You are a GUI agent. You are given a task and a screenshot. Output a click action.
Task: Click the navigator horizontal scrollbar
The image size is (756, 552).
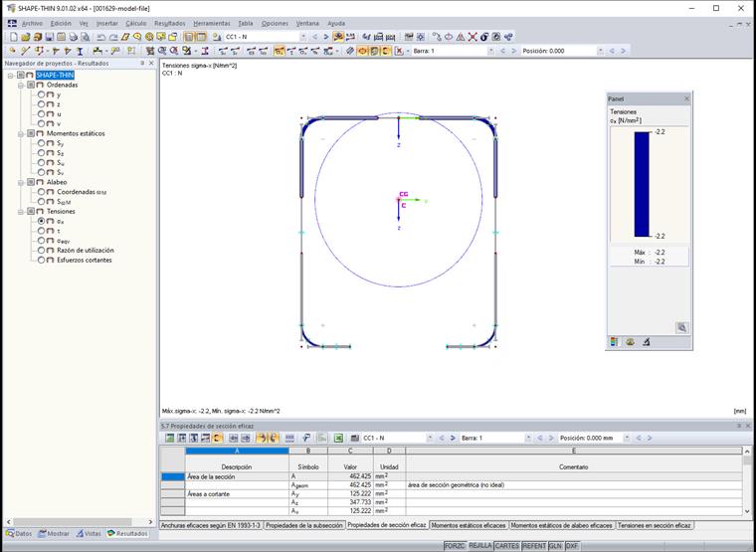click(x=72, y=522)
